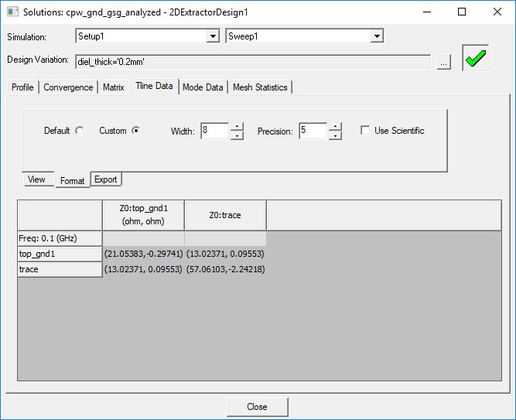
Task: Click the green checkmark validation icon
Action: [476, 58]
